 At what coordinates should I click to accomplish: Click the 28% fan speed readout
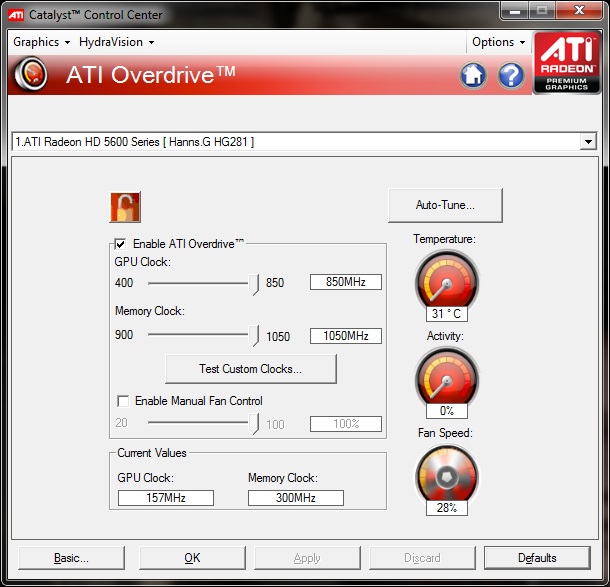pyautogui.click(x=447, y=508)
